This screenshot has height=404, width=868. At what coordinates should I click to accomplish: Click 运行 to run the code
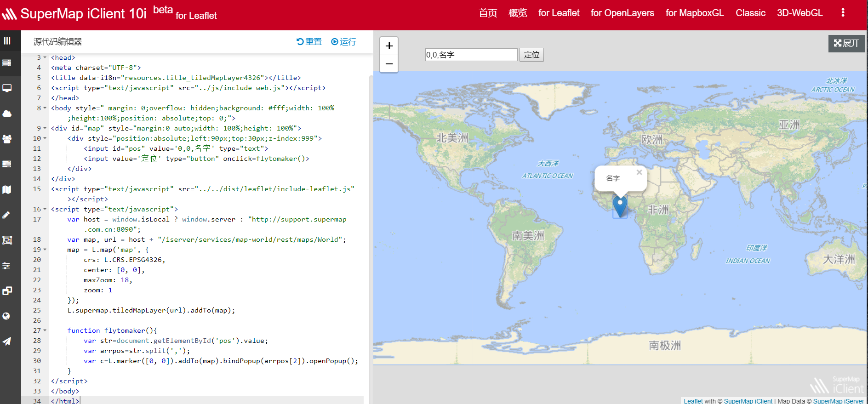pos(343,42)
